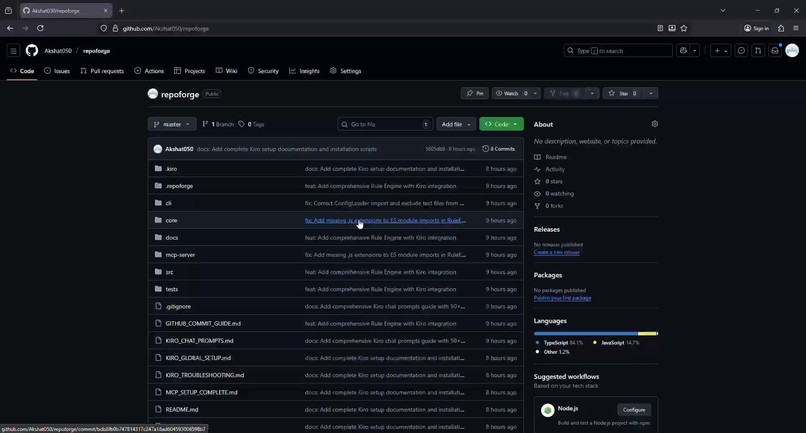Open the README.md file

coord(181,410)
